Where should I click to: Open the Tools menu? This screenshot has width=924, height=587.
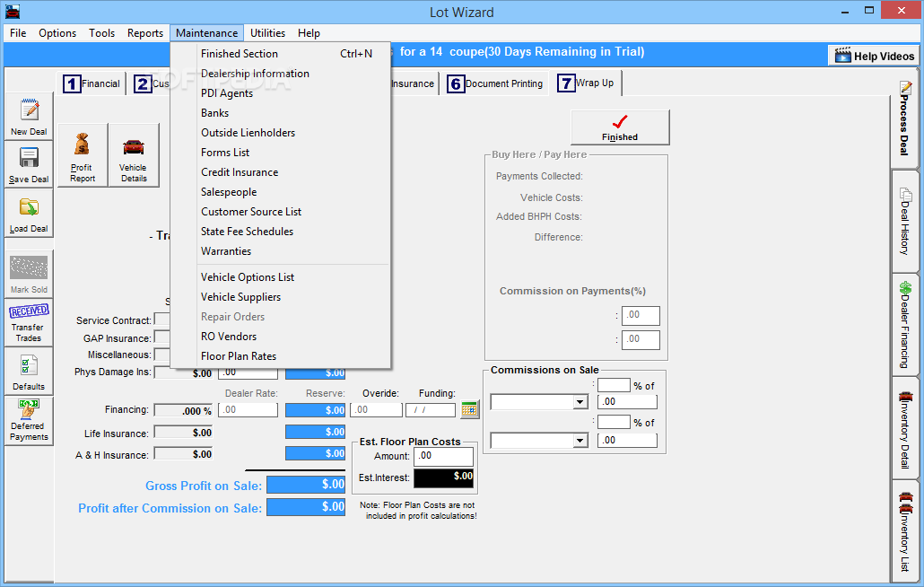[x=101, y=33]
